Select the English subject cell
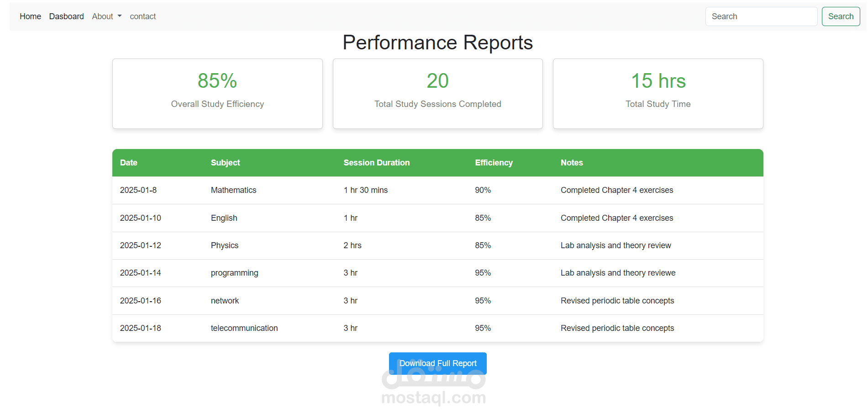The image size is (868, 415). [224, 218]
